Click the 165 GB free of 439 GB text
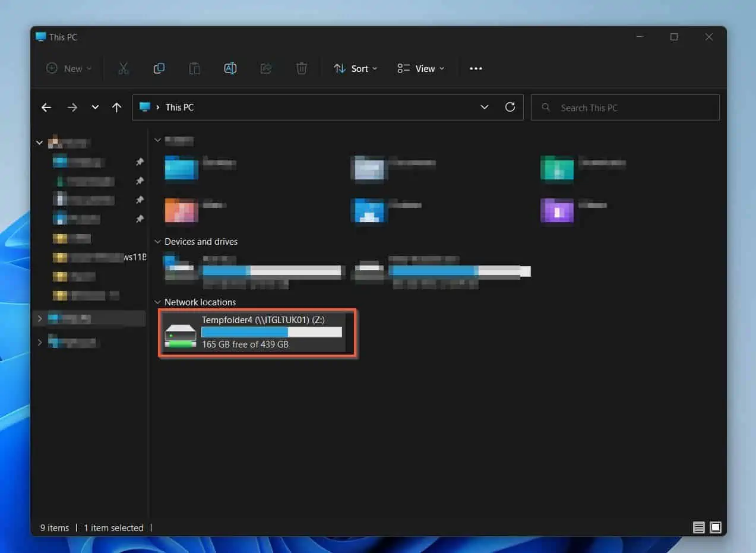 click(x=245, y=344)
